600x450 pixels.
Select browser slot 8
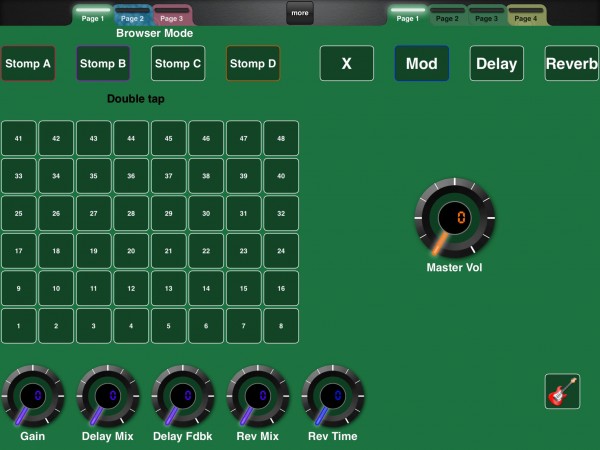click(281, 326)
